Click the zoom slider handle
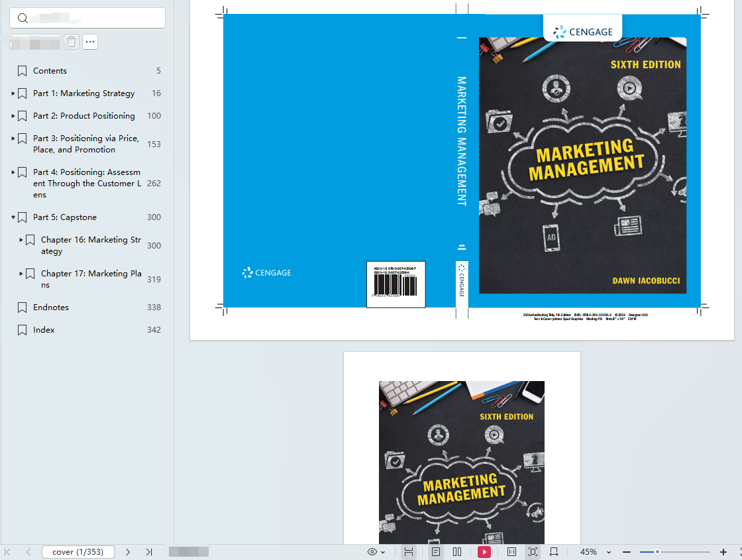The image size is (742, 560). coord(657,552)
